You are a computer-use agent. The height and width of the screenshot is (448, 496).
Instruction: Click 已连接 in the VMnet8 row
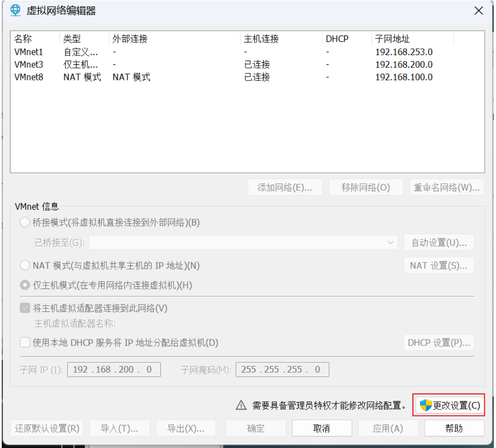(x=257, y=77)
